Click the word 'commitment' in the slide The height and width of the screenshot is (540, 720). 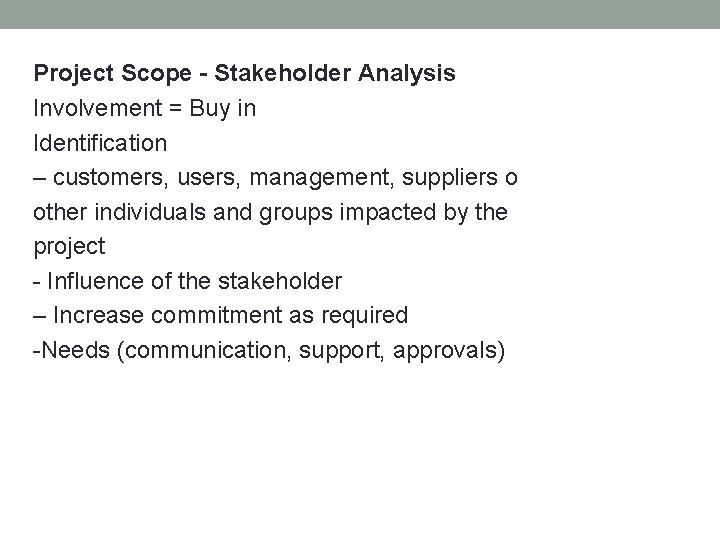click(x=210, y=316)
